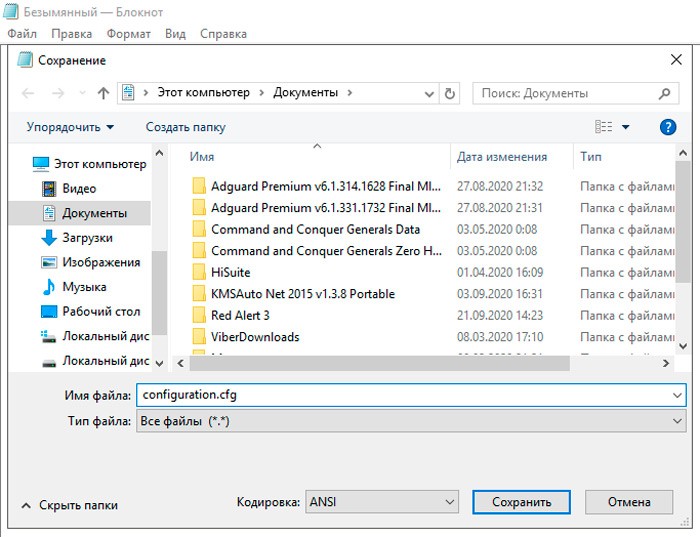Viewport: 700px width, 537px height.
Task: Open the Упорядочить menu
Action: 70,127
